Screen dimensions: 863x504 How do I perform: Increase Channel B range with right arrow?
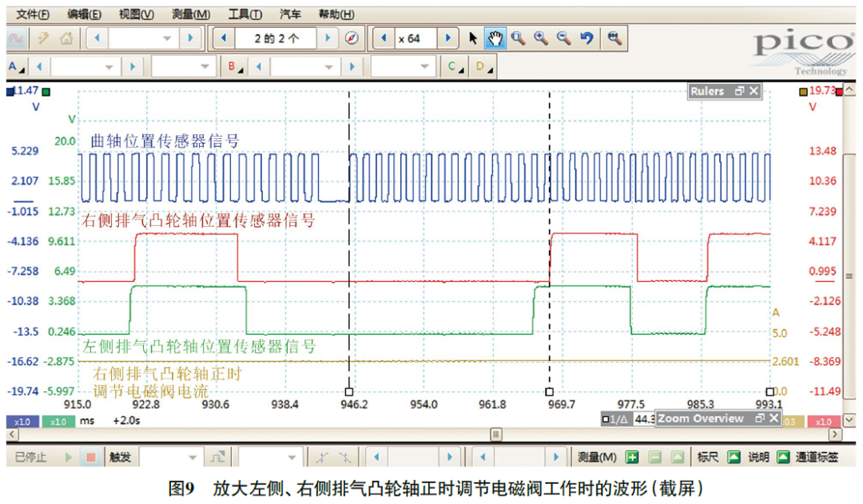pos(352,67)
